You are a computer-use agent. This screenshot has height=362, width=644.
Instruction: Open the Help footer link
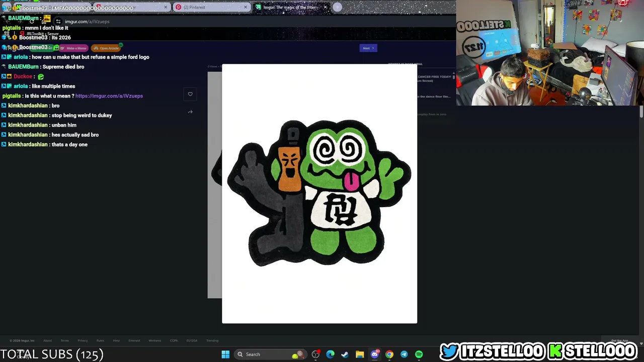(x=116, y=341)
